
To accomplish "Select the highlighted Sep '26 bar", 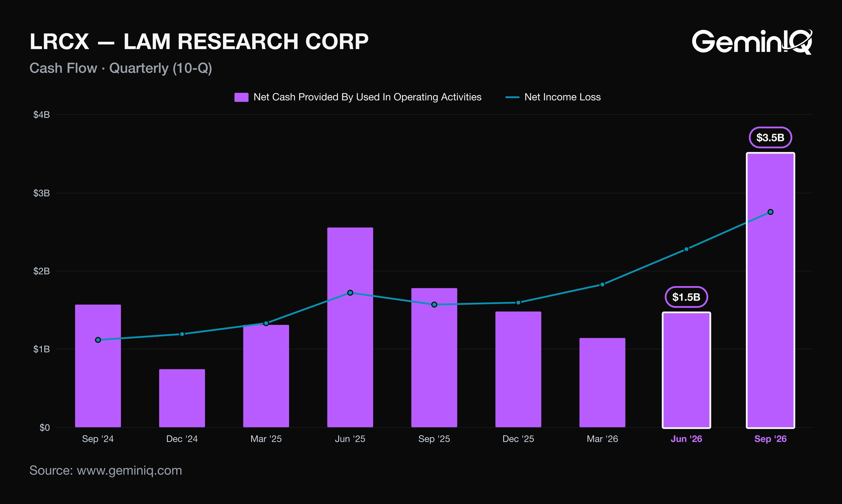I will click(770, 290).
